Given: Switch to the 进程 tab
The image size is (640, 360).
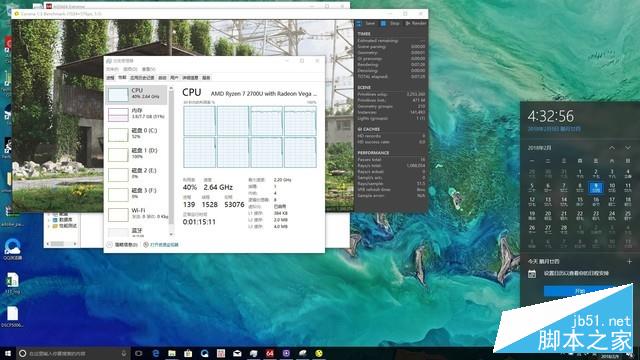Looking at the screenshot, I should click(x=111, y=78).
